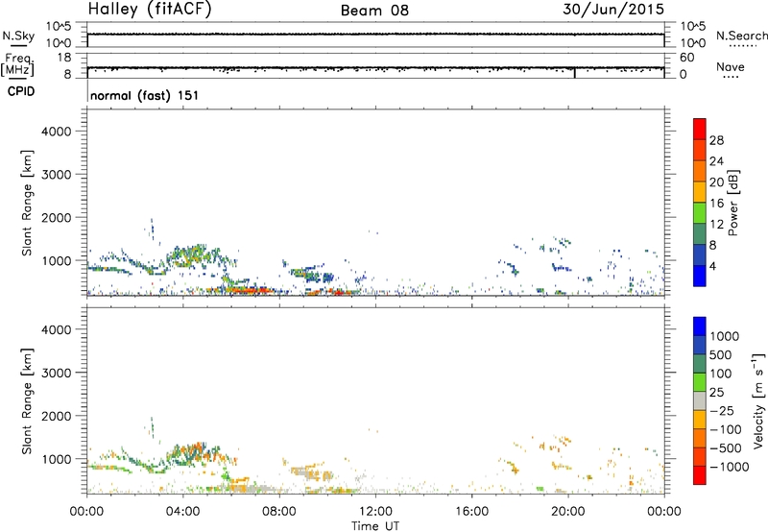768x532 pixels.
Task: Click the 'CPID' label
Action: click(x=21, y=91)
